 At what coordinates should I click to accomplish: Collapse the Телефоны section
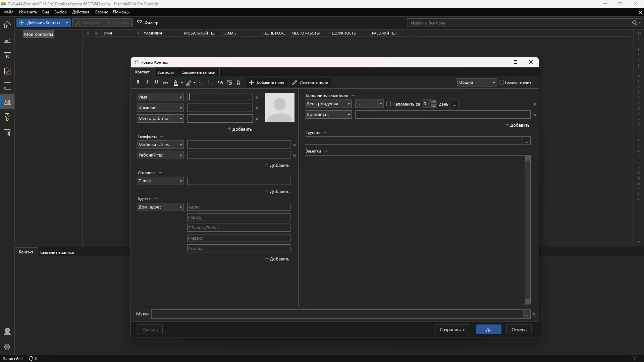[162, 136]
